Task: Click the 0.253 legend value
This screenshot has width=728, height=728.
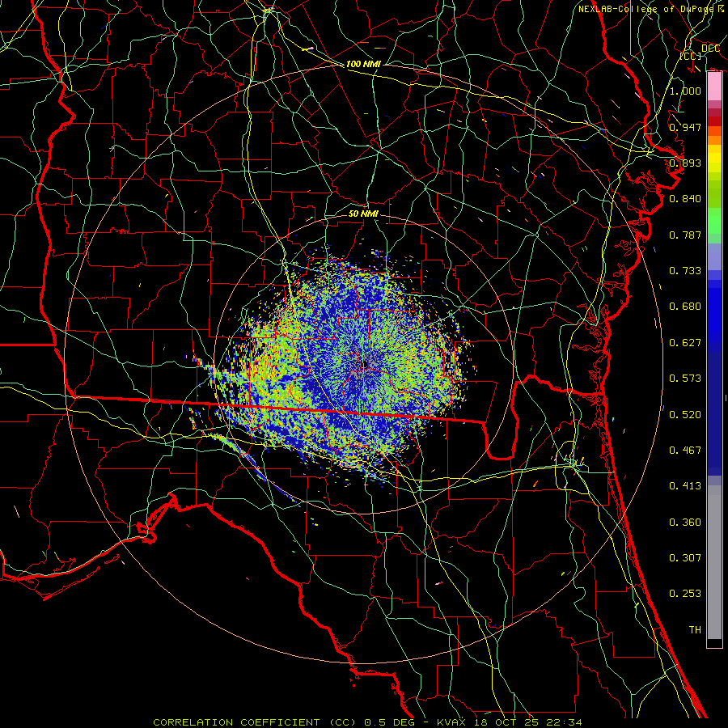Action: point(685,594)
